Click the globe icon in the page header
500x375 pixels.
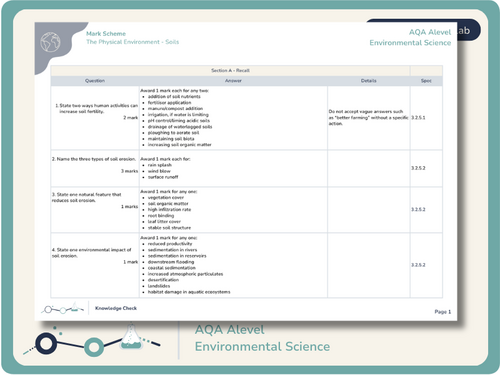coord(50,42)
